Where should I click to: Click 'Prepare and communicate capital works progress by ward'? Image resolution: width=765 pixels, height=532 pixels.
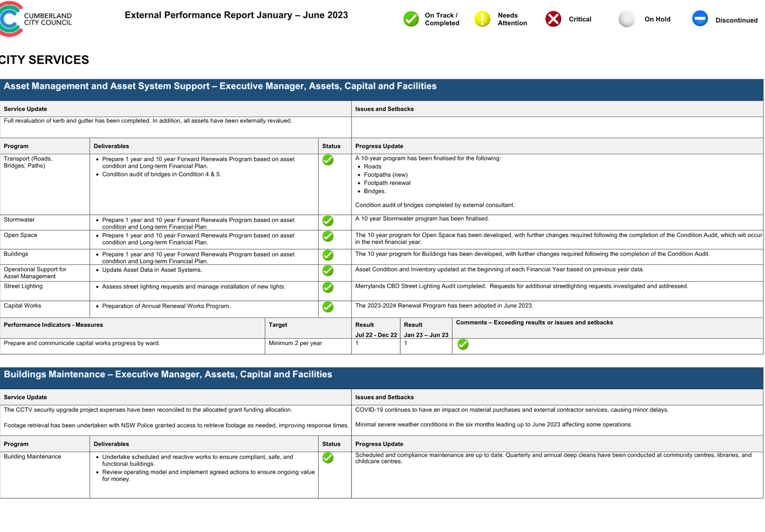[x=82, y=343]
